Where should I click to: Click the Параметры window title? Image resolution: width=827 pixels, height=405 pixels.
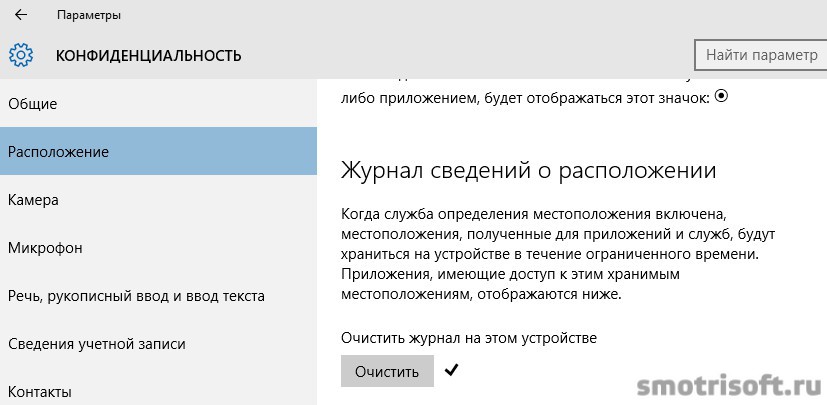tap(89, 15)
